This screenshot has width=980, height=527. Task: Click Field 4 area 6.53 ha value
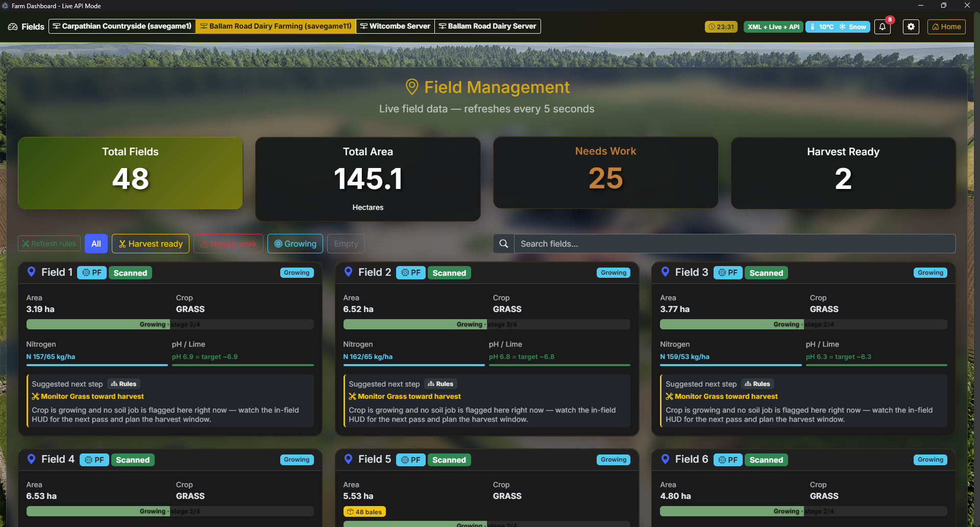[x=41, y=496]
